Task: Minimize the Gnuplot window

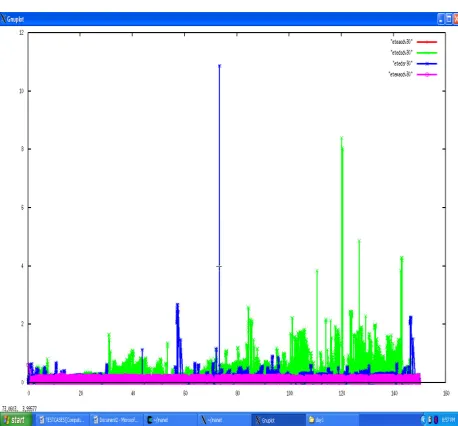Action: [x=441, y=19]
